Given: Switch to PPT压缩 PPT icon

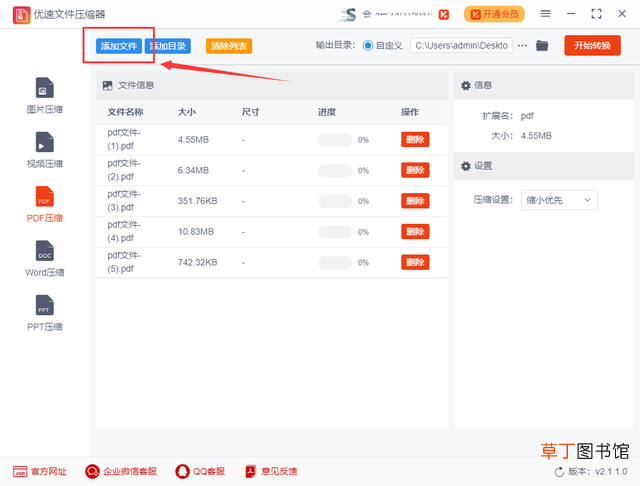Looking at the screenshot, I should tap(44, 305).
